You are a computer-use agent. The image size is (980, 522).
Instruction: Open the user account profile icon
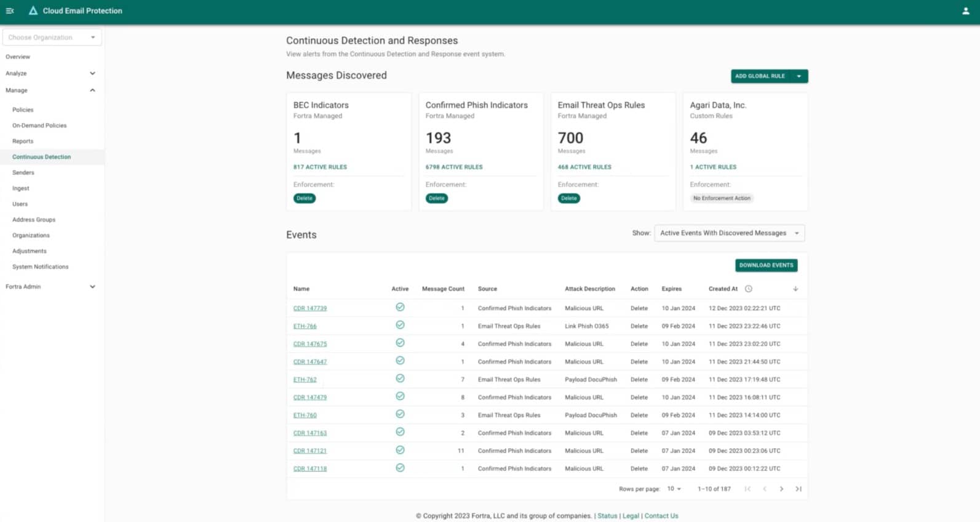click(966, 10)
